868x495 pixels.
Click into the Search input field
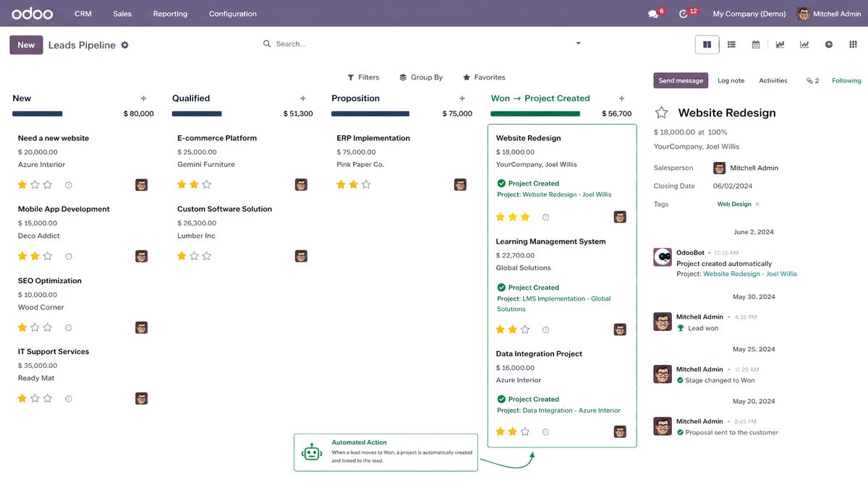point(423,44)
